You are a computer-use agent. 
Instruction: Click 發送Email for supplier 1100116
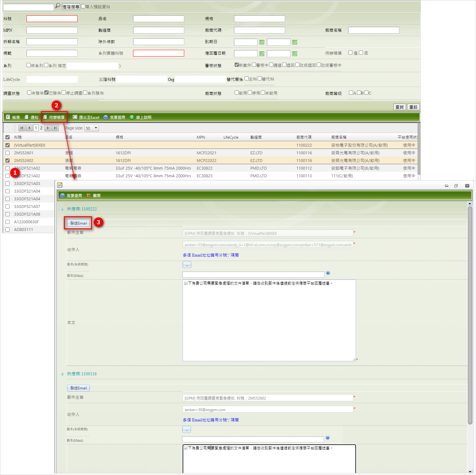click(79, 388)
